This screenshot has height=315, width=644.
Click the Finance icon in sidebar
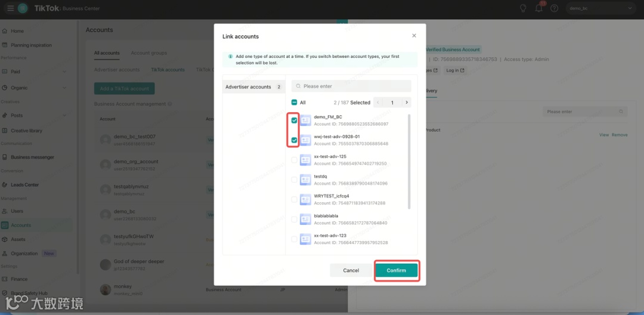(5, 279)
